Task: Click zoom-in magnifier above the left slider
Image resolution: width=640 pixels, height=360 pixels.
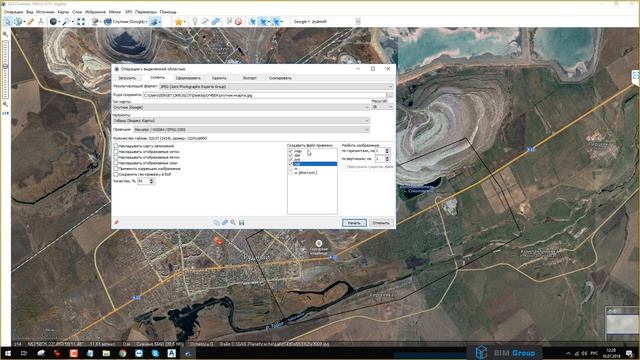Action: pos(5,34)
